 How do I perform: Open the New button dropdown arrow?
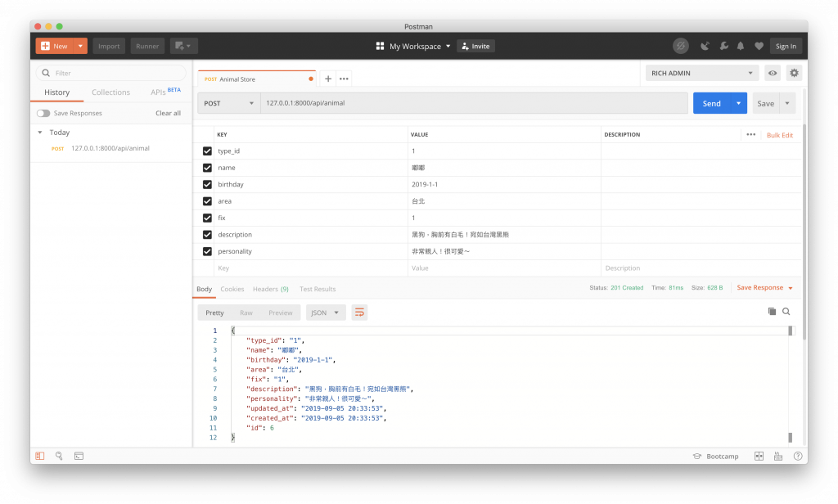click(x=80, y=46)
